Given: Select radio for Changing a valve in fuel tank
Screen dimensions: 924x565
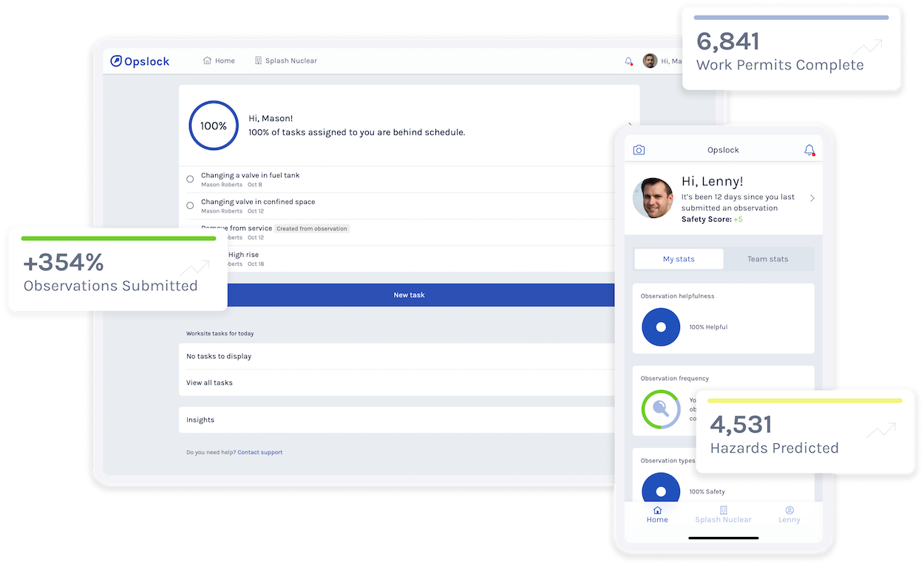Looking at the screenshot, I should click(x=190, y=179).
